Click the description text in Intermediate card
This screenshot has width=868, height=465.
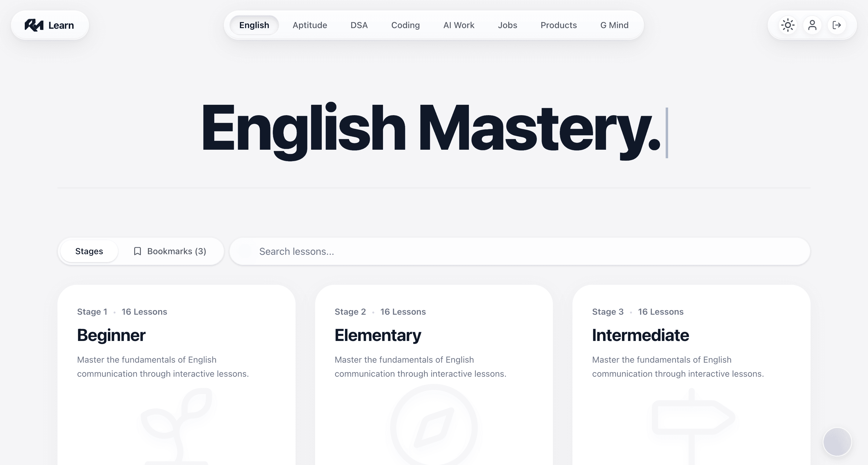click(678, 367)
